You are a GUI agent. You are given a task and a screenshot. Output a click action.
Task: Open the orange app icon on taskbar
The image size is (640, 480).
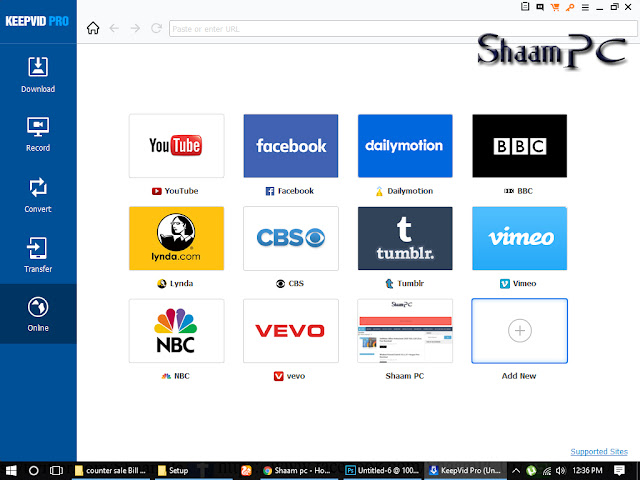tap(246, 471)
